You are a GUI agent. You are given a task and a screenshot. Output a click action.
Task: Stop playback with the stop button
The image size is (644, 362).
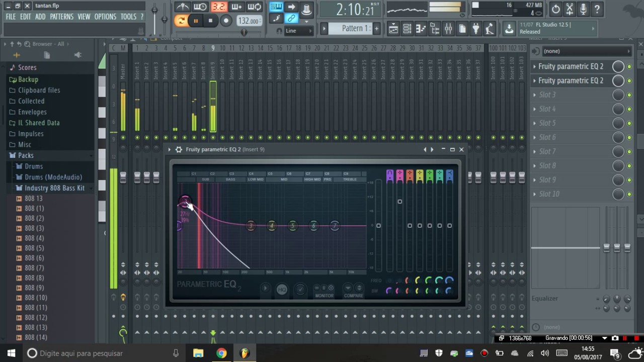point(210,21)
